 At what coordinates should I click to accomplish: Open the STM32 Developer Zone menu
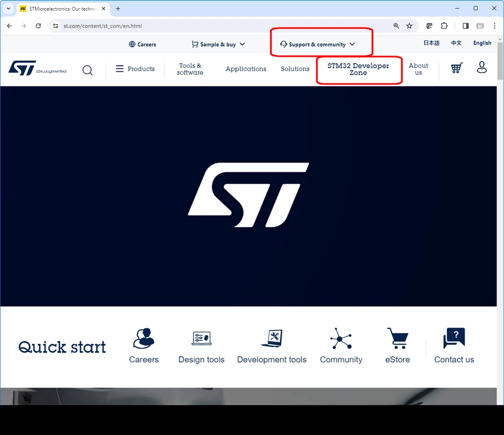358,69
